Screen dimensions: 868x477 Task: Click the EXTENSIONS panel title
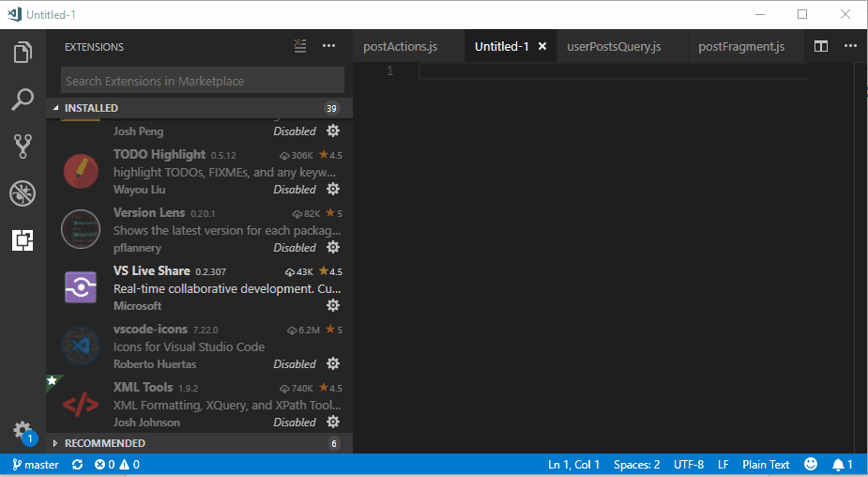(x=94, y=47)
